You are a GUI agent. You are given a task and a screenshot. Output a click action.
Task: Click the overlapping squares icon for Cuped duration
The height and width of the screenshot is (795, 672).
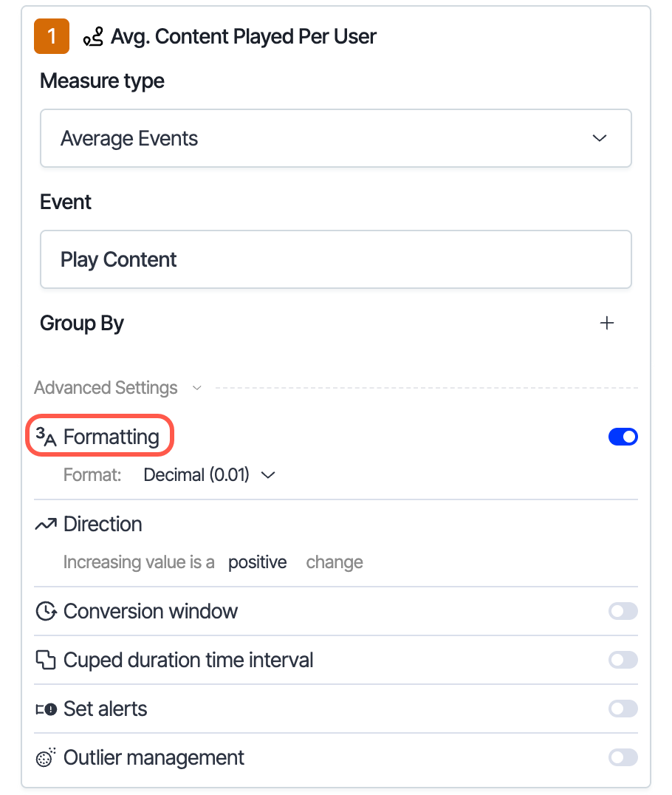[45, 660]
